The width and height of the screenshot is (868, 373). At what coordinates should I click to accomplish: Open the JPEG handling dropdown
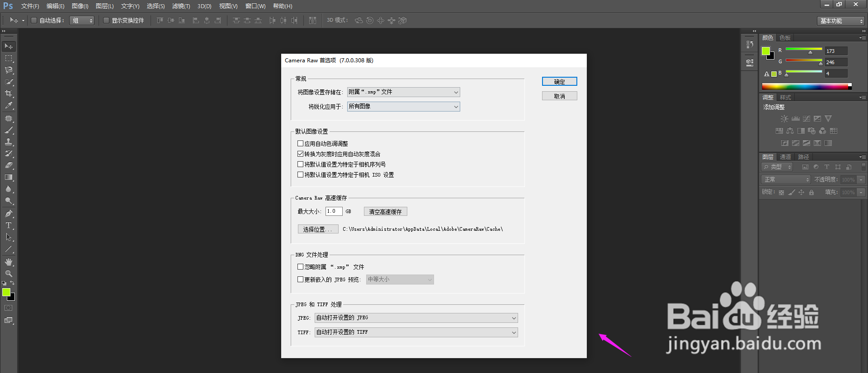(416, 318)
